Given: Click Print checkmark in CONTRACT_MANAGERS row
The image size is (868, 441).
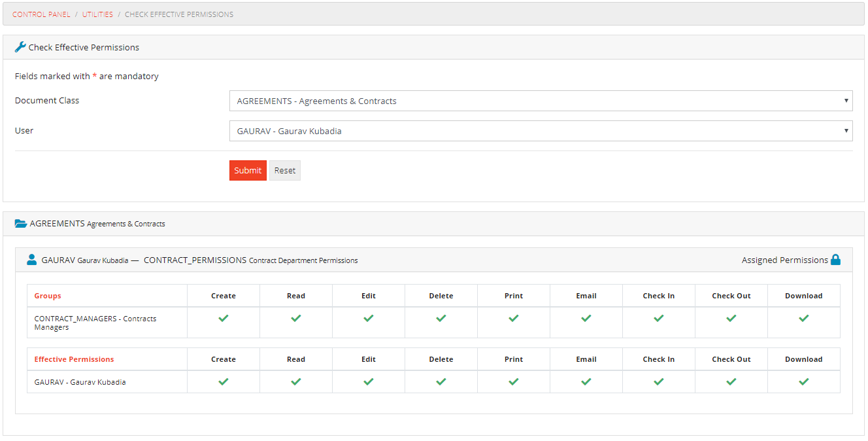Looking at the screenshot, I should [x=514, y=318].
